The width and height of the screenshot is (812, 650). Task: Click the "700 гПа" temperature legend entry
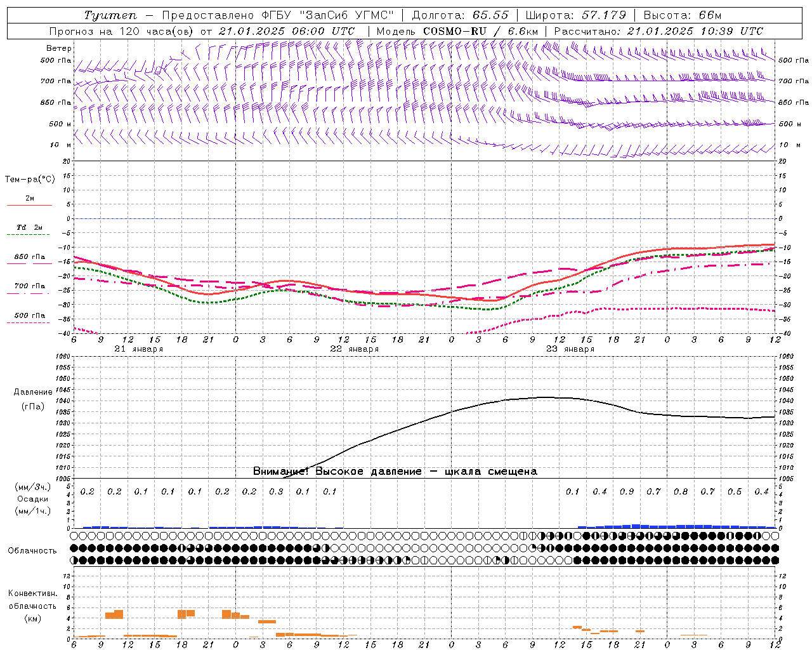[x=30, y=286]
